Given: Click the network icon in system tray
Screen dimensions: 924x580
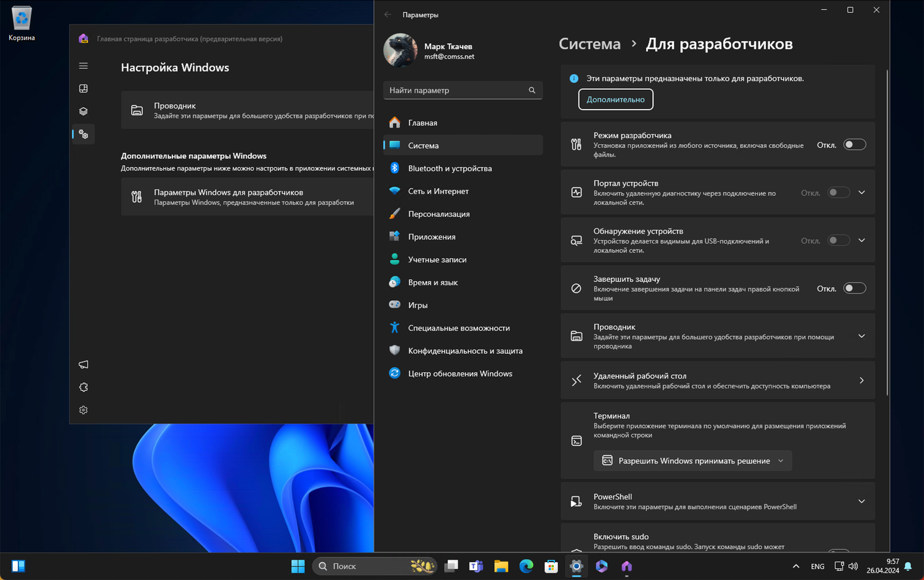Looking at the screenshot, I should 839,566.
